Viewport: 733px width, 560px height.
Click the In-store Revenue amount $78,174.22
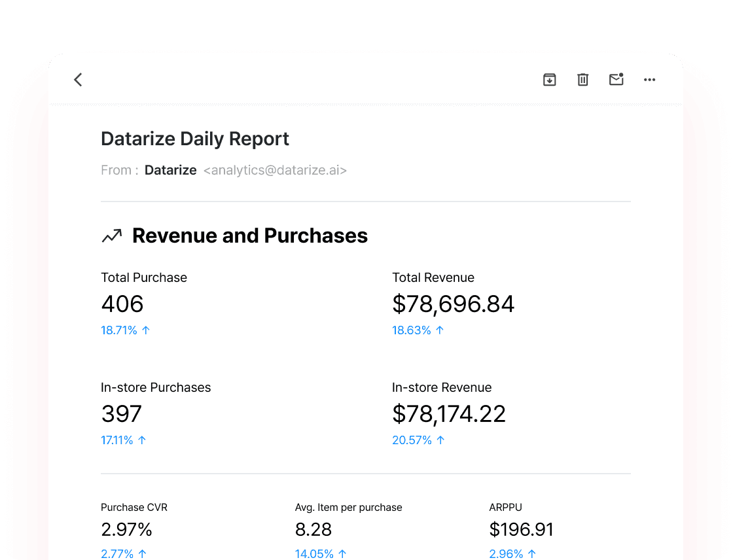[x=449, y=414]
